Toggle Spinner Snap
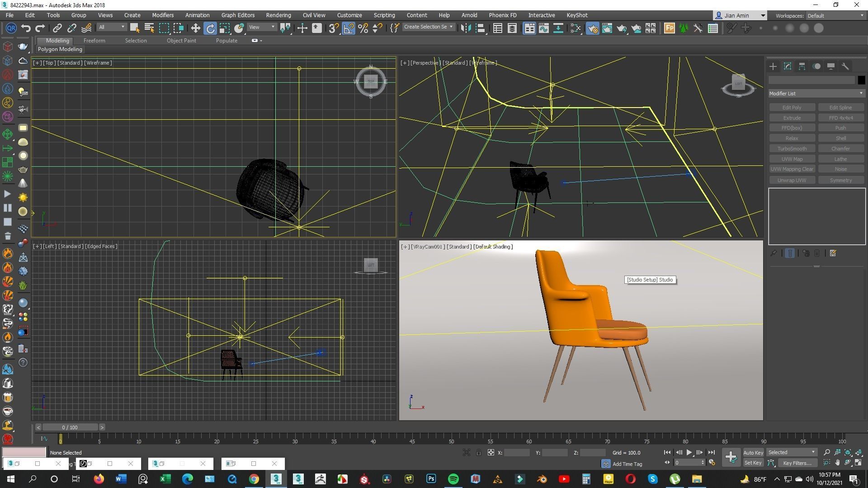 point(377,28)
